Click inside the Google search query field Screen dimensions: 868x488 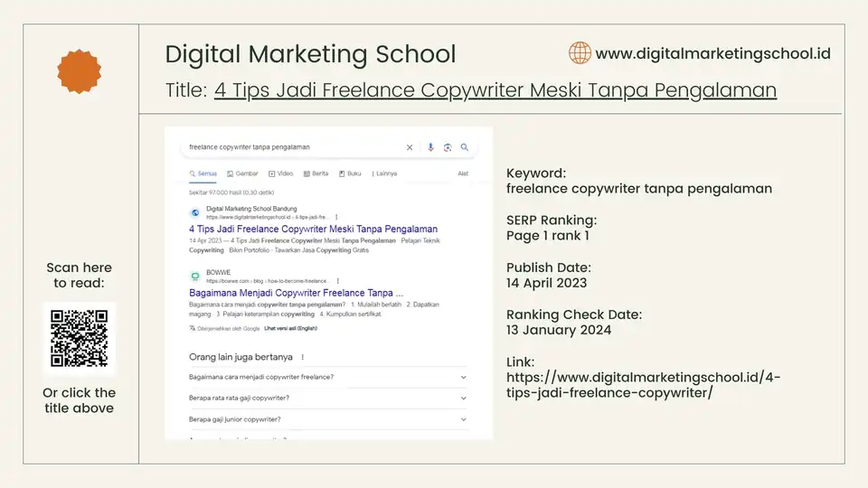293,147
